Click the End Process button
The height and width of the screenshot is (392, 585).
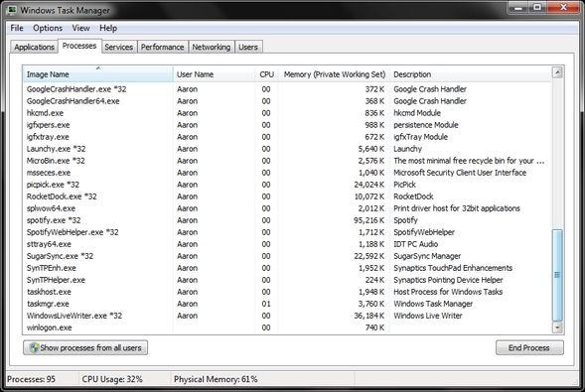click(x=529, y=347)
